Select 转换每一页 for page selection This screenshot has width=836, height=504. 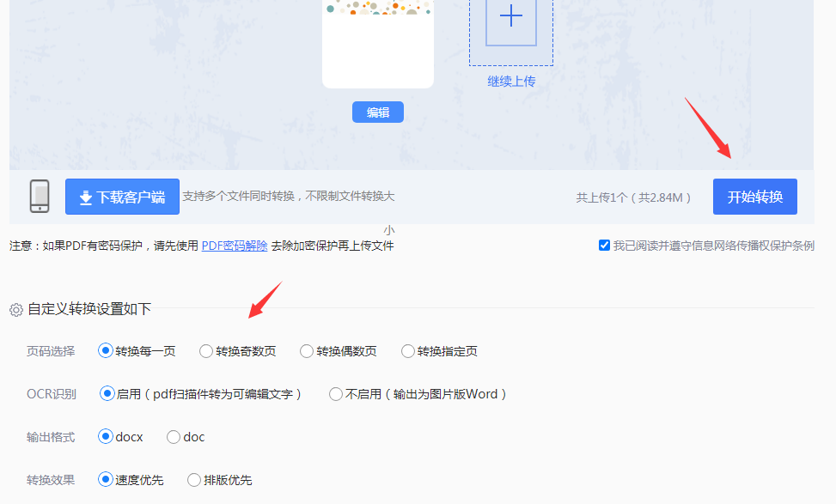[105, 350]
